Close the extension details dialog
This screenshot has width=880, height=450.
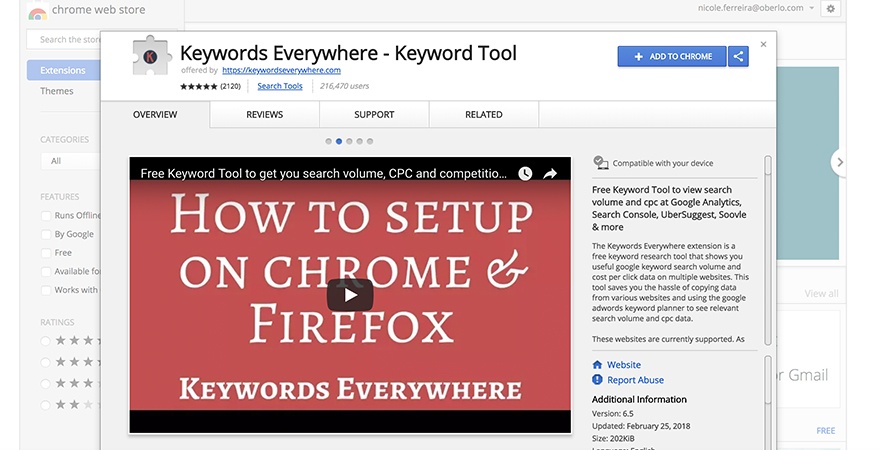764,44
